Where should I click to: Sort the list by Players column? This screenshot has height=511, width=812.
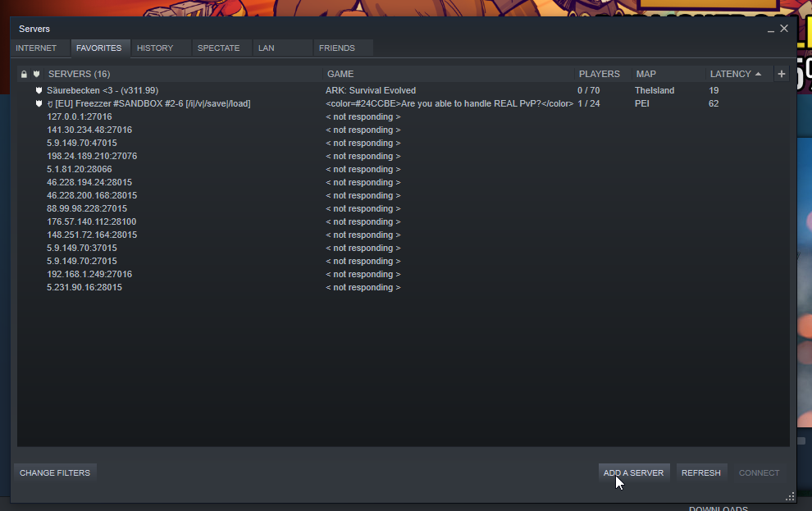point(600,74)
